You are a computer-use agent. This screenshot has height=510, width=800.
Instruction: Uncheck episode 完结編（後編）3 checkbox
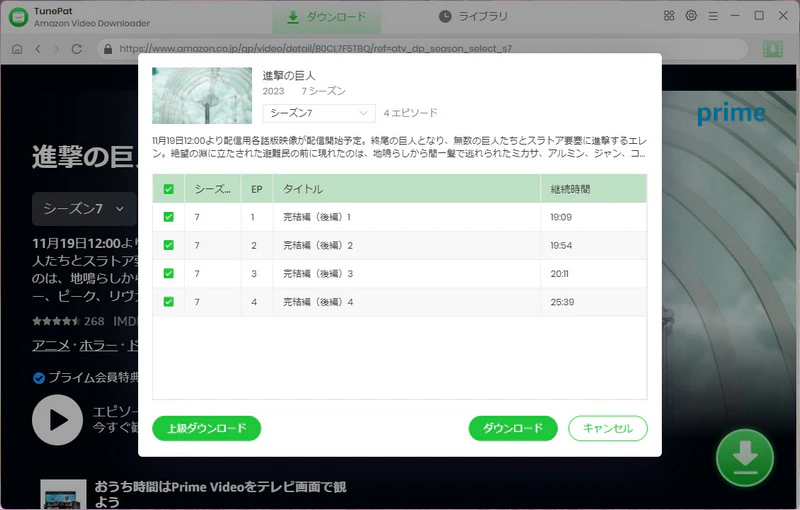click(x=168, y=273)
